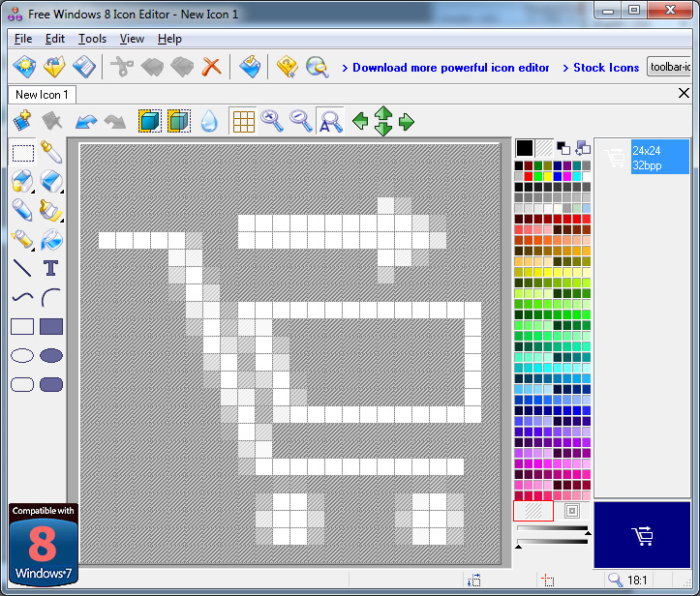
Task: Click the cart icon preview on blue
Action: pos(642,535)
